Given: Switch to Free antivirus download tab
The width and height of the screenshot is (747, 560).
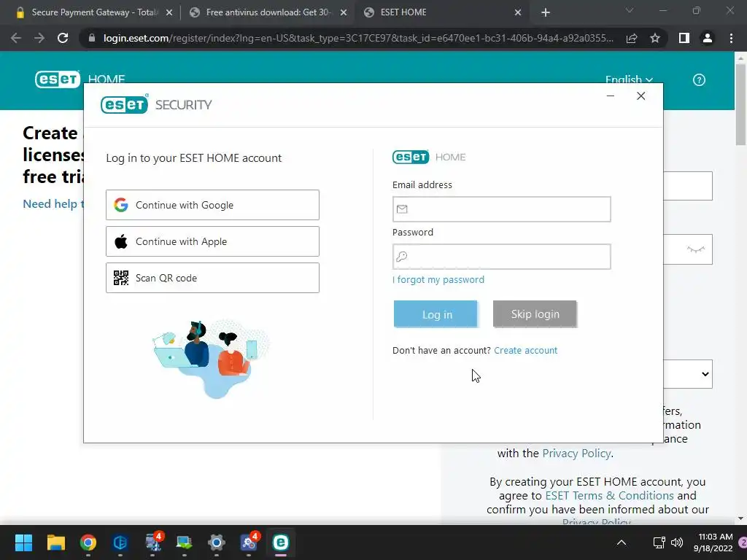Looking at the screenshot, I should coord(268,12).
